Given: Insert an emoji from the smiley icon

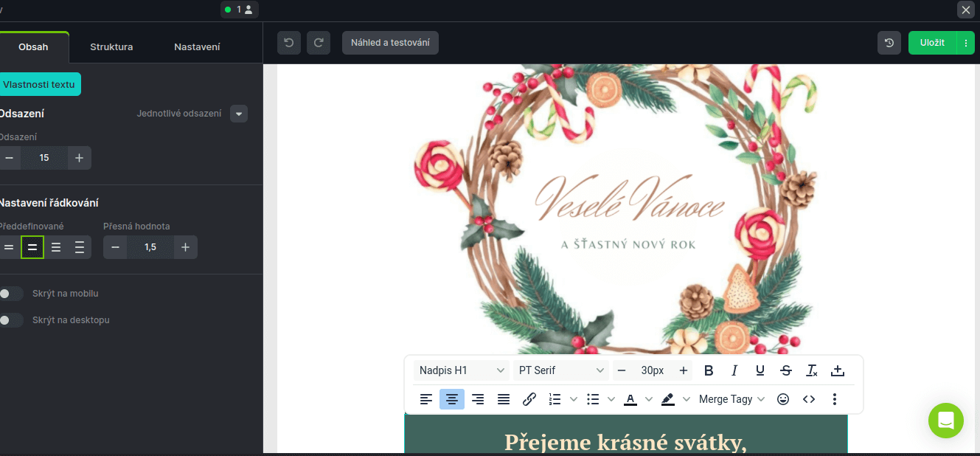Looking at the screenshot, I should pos(783,399).
